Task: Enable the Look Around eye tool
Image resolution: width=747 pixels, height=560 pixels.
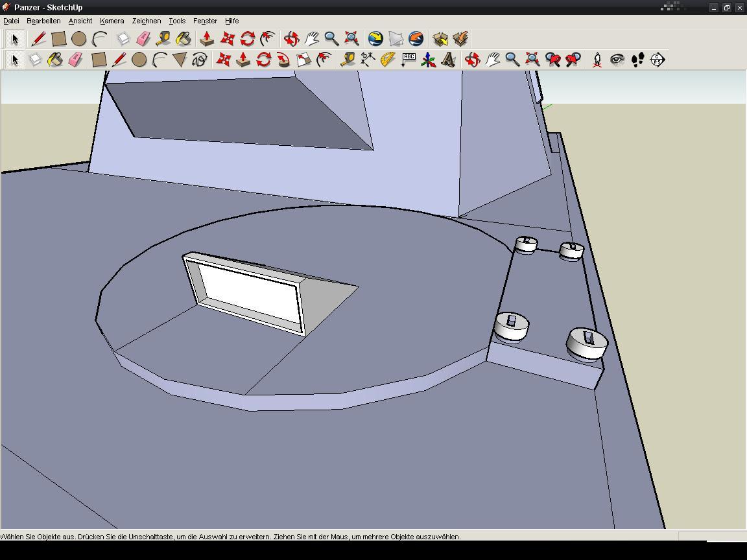Action: click(617, 60)
